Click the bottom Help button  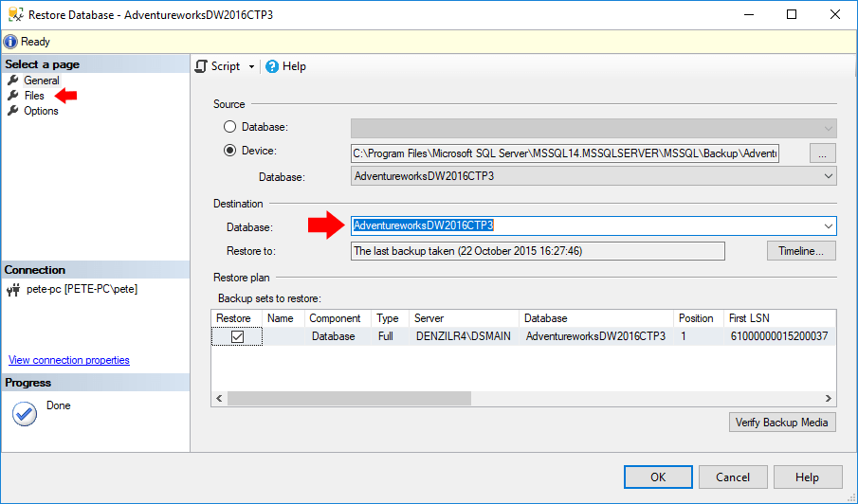pyautogui.click(x=807, y=477)
